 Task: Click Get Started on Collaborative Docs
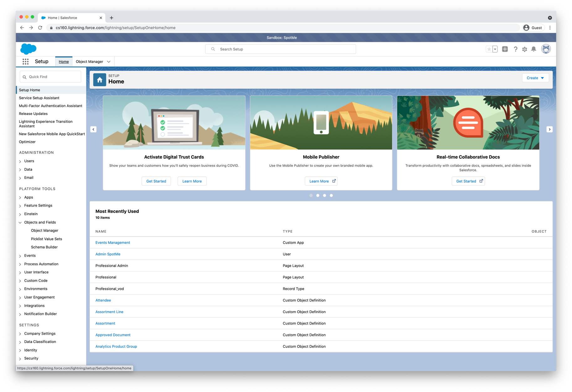(468, 181)
